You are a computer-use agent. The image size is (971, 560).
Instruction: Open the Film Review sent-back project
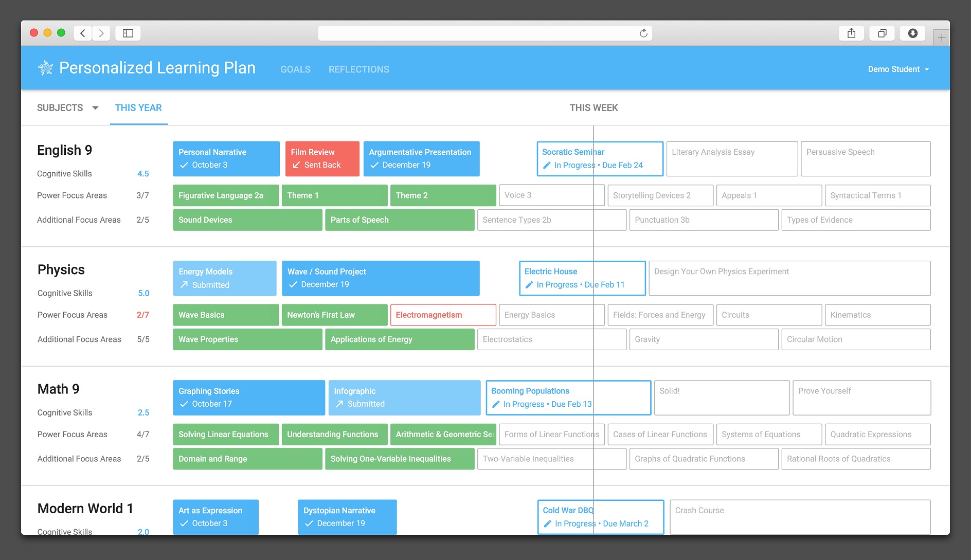point(322,159)
